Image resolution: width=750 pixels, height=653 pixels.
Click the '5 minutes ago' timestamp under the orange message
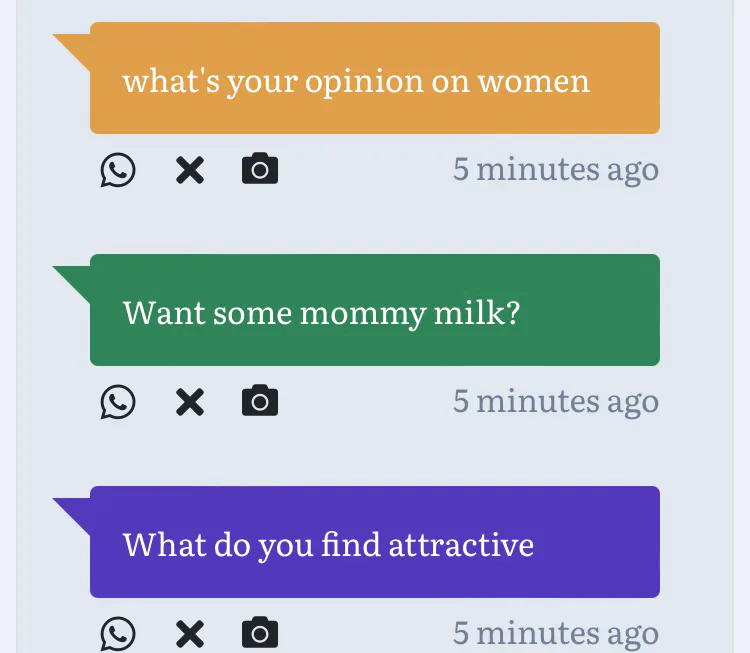pyautogui.click(x=555, y=169)
